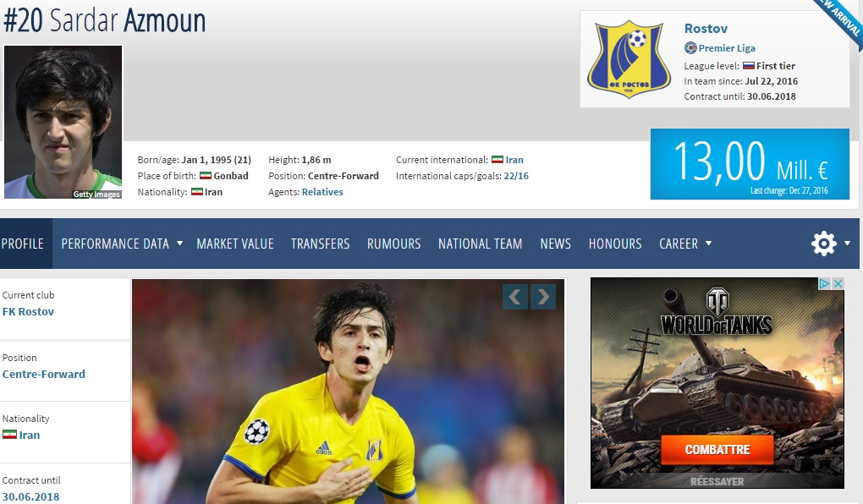The image size is (863, 504).
Task: Close the World of Tanks ad
Action: pyautogui.click(x=838, y=284)
